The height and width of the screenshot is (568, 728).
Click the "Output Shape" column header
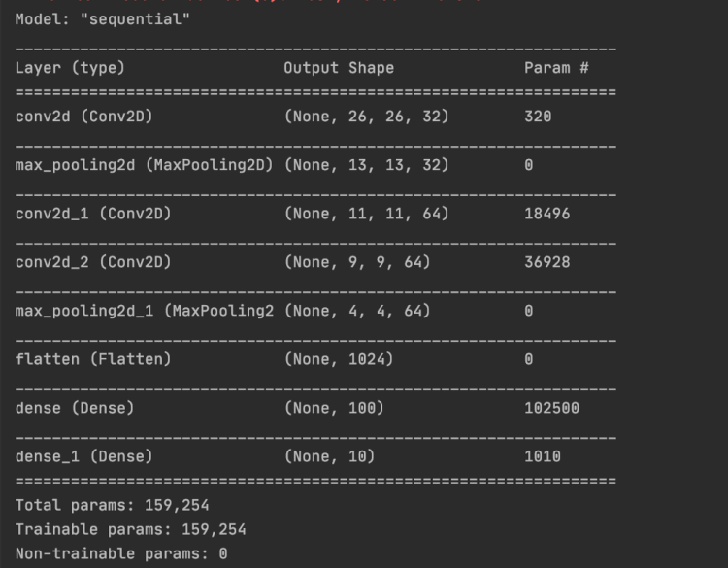point(339,68)
